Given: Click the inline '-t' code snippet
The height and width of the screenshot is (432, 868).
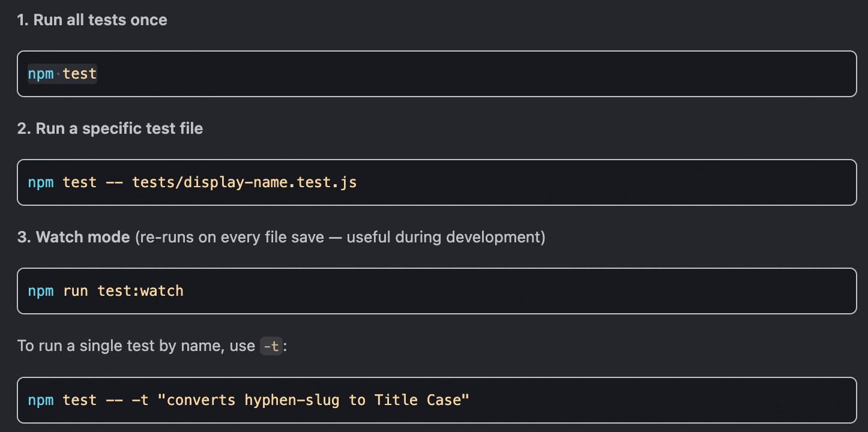Looking at the screenshot, I should 271,346.
